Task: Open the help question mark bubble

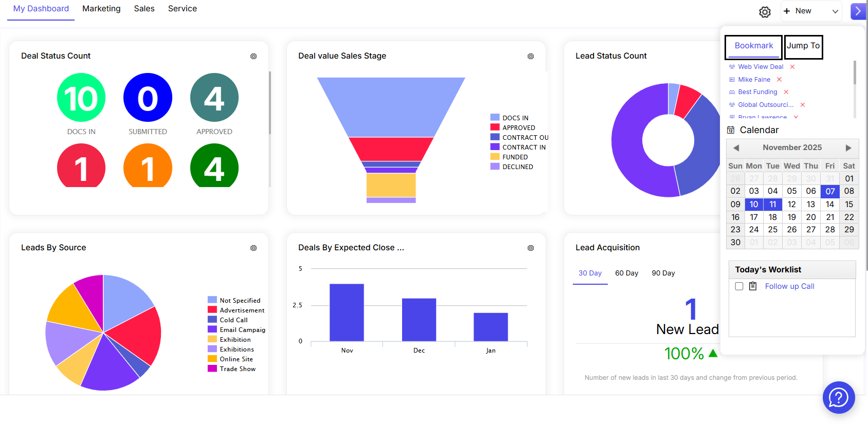Action: tap(838, 397)
